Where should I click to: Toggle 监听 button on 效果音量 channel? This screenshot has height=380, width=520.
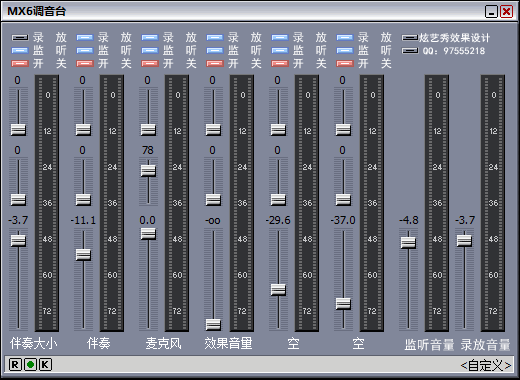215,51
